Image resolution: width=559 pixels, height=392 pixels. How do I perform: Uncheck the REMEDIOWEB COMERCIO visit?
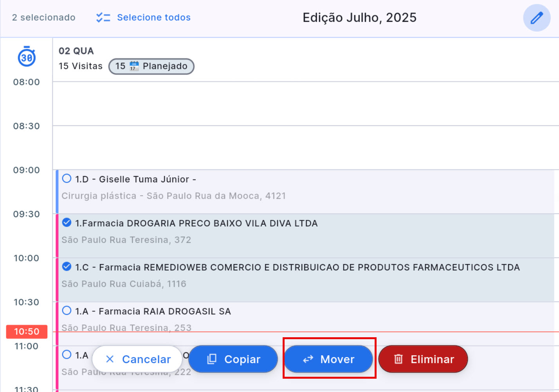point(67,267)
